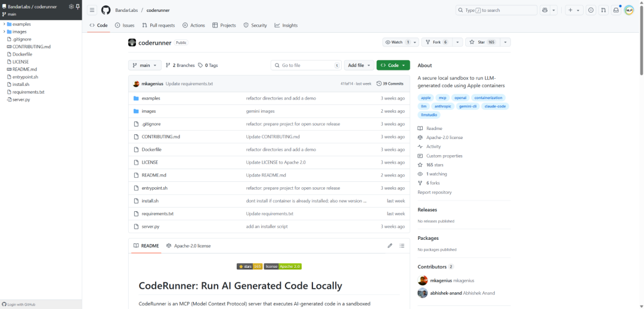
Task: Select CONTRIBUTING.md in sidebar tree
Action: (32, 47)
